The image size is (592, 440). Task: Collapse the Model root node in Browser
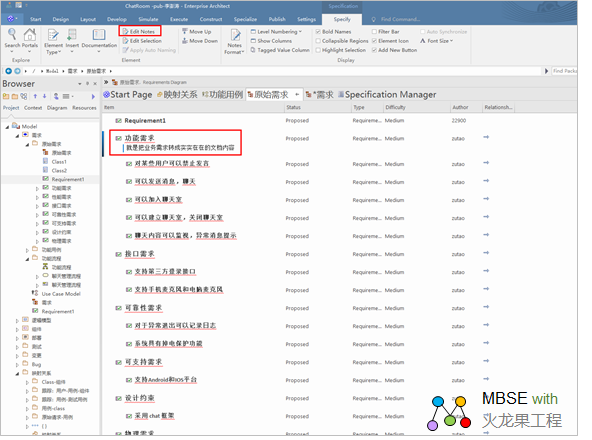pyautogui.click(x=7, y=127)
